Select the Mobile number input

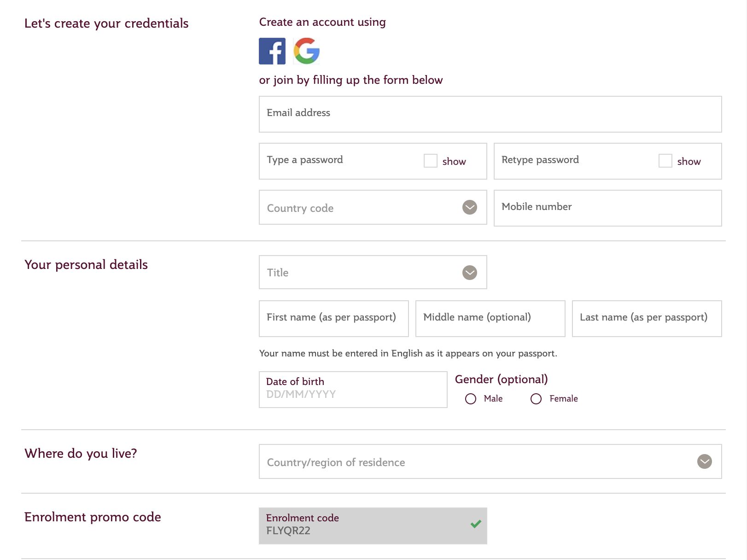608,208
